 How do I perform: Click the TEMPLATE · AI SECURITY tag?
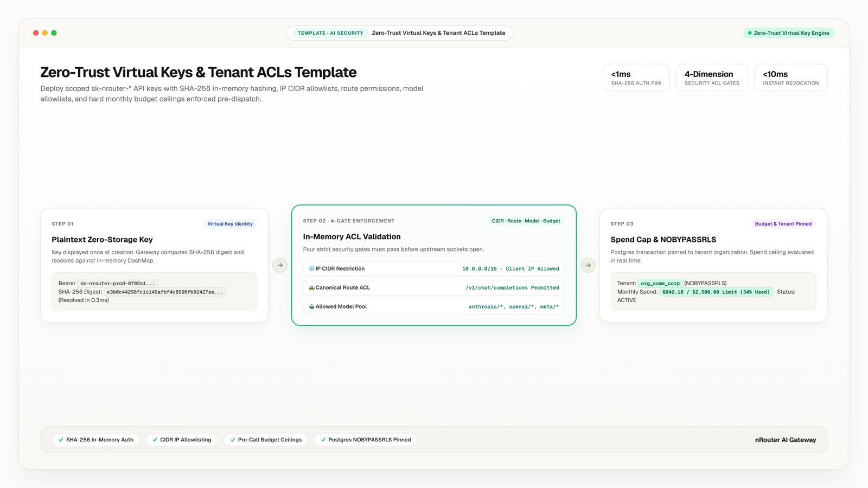coord(331,33)
